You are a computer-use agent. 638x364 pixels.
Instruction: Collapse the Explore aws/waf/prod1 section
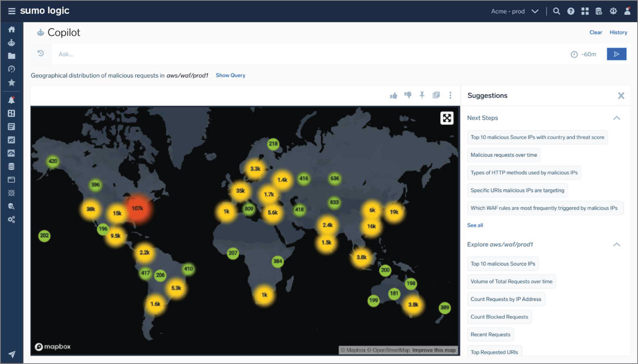[617, 245]
